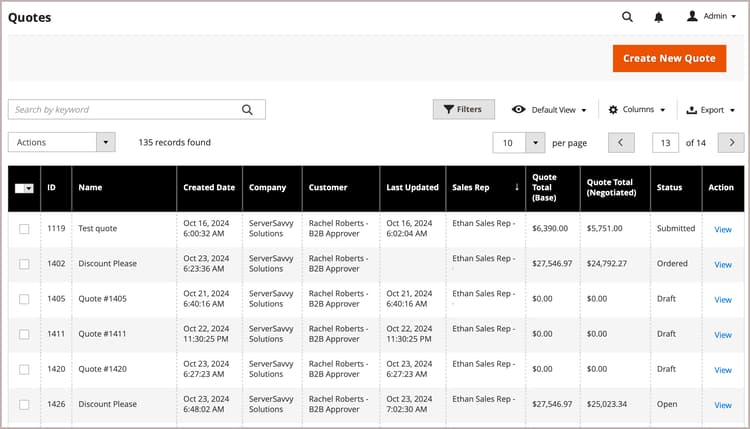Click the Columns gear icon
This screenshot has height=429, width=750.
(613, 110)
